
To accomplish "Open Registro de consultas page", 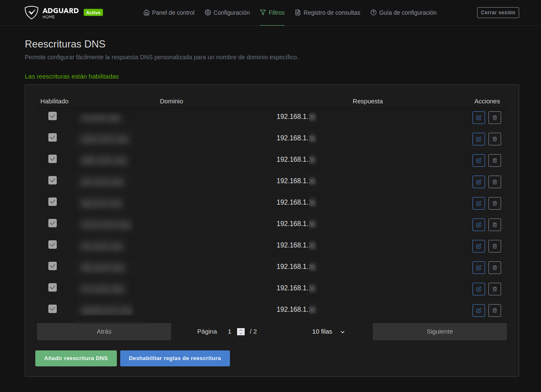I will (x=327, y=13).
